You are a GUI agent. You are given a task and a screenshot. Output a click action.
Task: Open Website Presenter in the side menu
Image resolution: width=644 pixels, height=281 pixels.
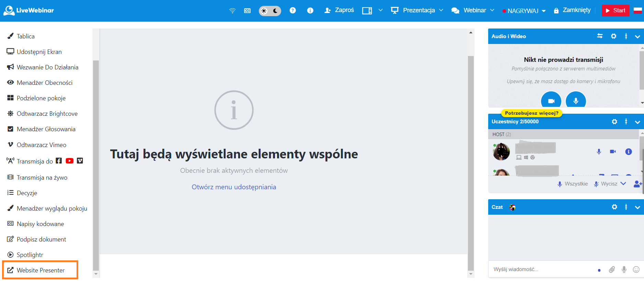click(41, 270)
